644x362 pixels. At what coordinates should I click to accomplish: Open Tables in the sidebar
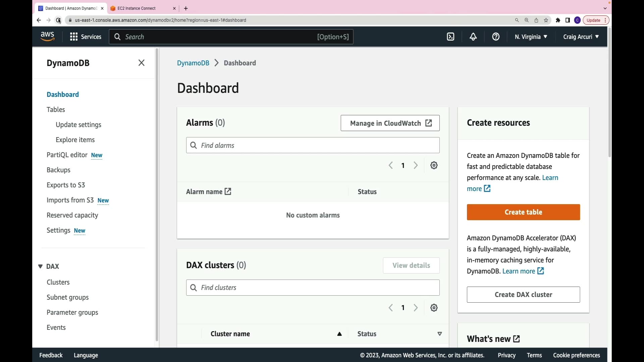tap(56, 110)
